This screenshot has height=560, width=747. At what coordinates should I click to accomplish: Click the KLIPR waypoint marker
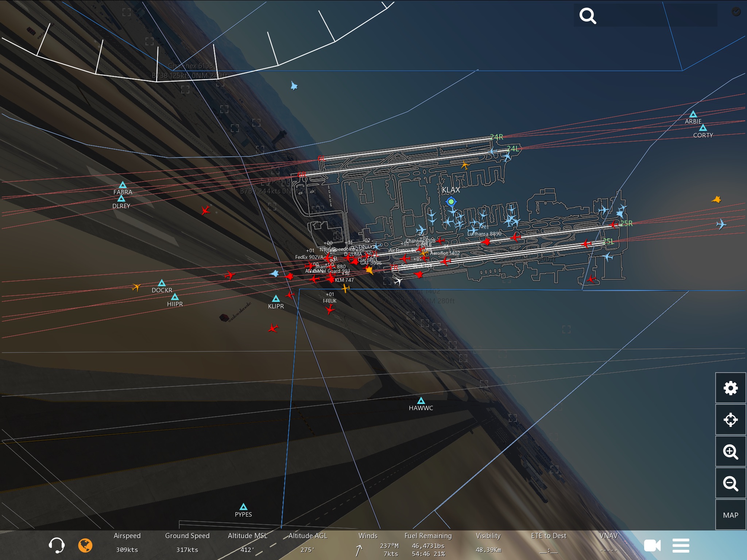click(276, 299)
